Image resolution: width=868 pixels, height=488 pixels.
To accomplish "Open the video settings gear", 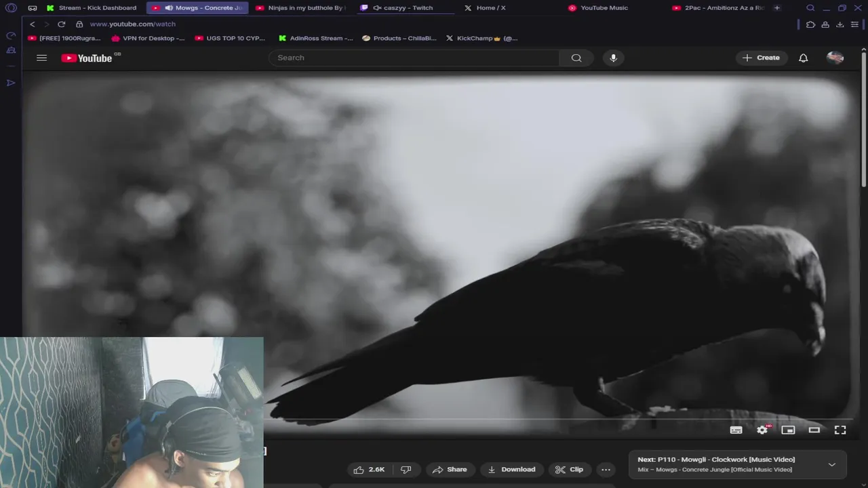I will click(762, 430).
